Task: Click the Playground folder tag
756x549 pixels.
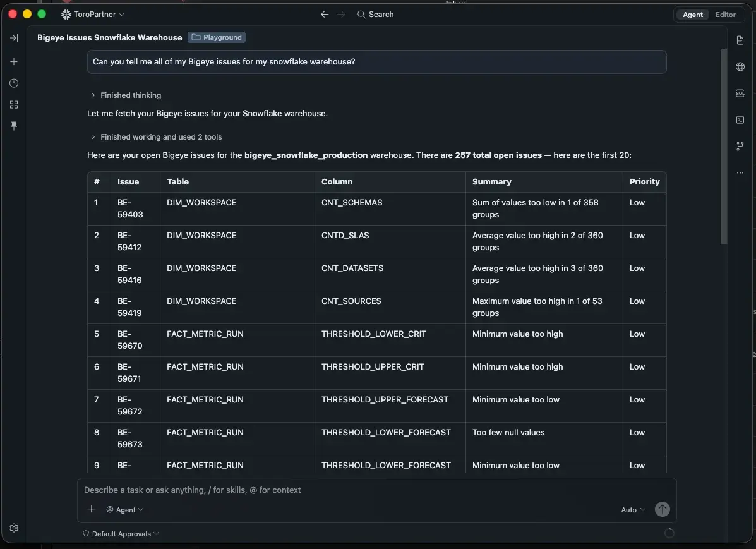Action: (x=217, y=37)
